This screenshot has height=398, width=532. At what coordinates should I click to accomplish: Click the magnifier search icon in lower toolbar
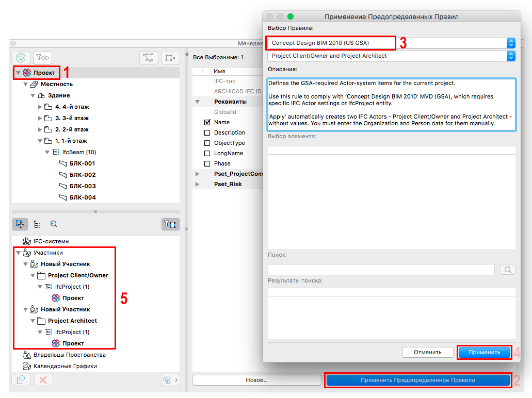coord(54,224)
